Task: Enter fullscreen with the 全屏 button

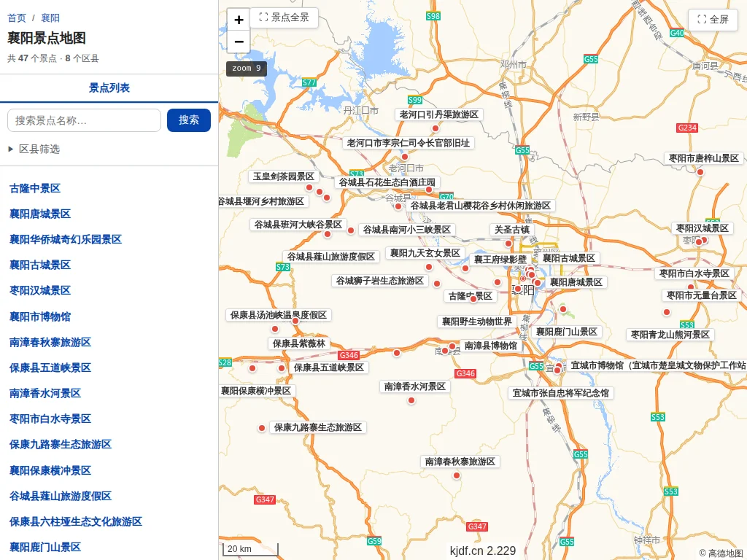Action: pyautogui.click(x=713, y=20)
